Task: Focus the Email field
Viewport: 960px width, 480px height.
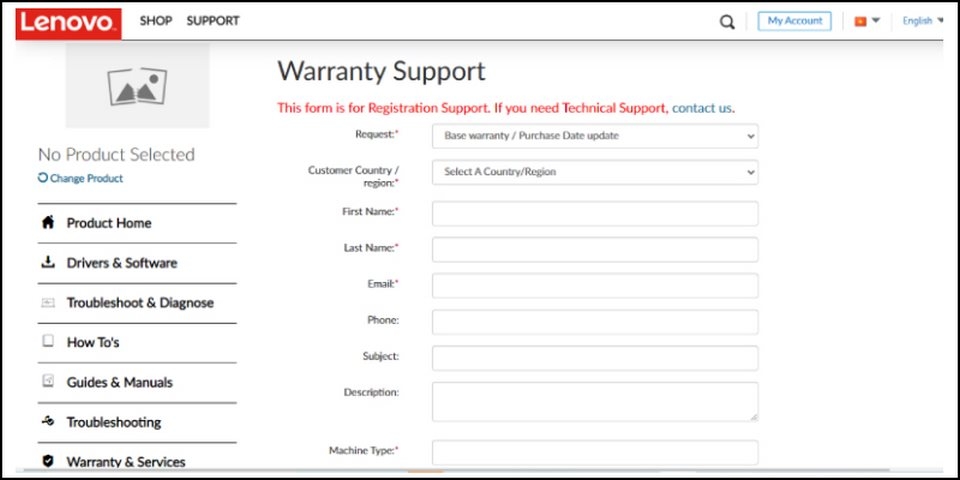Action: coord(594,286)
